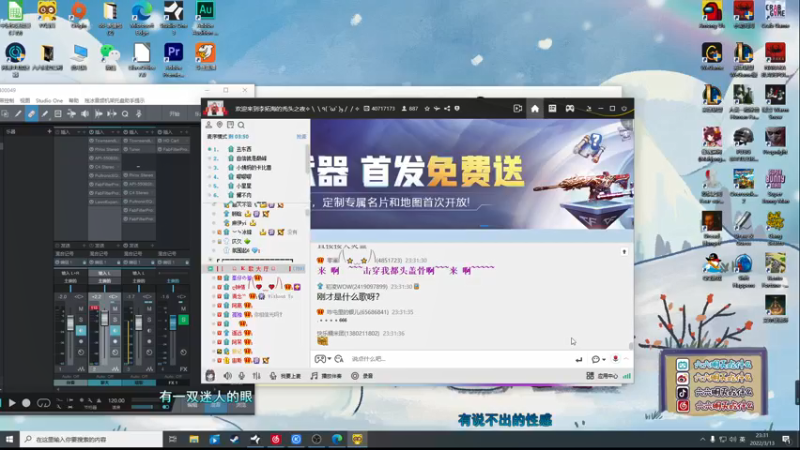This screenshot has height=450, width=800.
Task: Open Adobe Audition desktop icon
Action: [205, 18]
